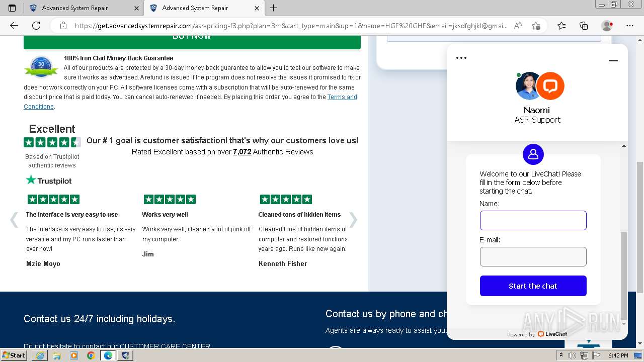Toggle Read aloud in address bar
644x362 pixels.
518,26
